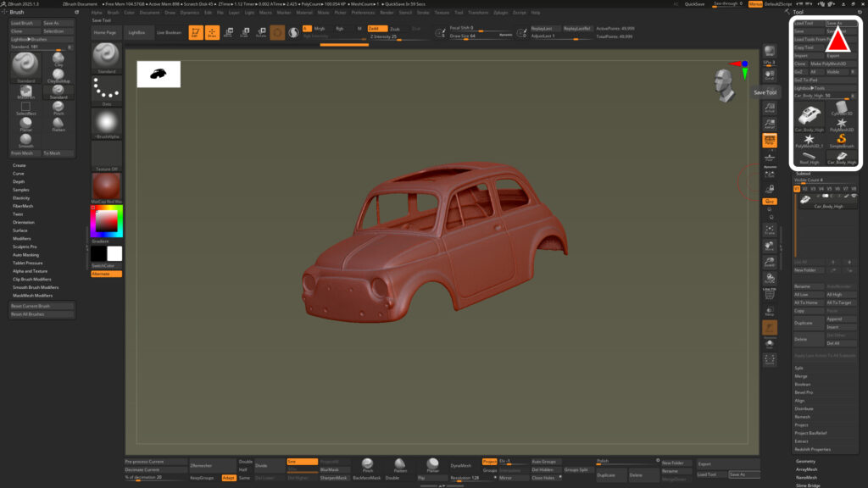Click the Make PolyMesh3D button
The image size is (868, 488).
[828, 64]
